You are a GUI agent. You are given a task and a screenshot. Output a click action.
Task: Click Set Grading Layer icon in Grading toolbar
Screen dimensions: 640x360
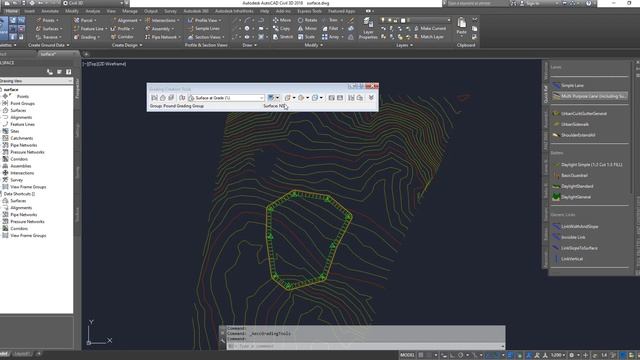pos(171,98)
